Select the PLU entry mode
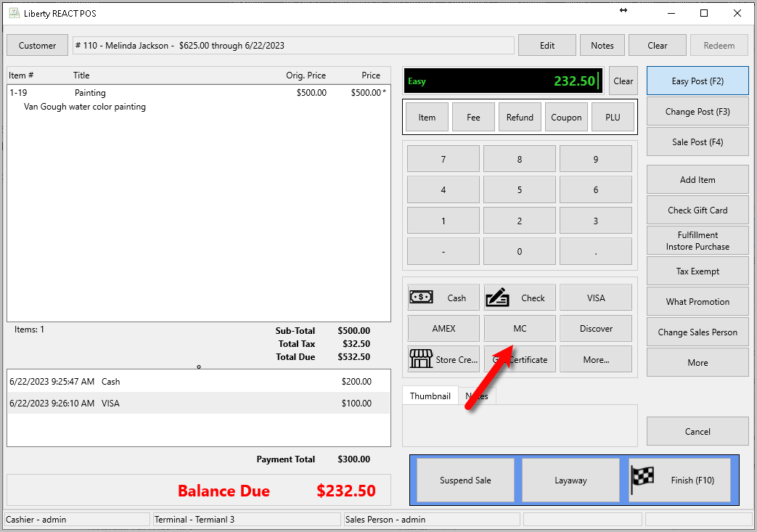The height and width of the screenshot is (532, 757). [613, 118]
